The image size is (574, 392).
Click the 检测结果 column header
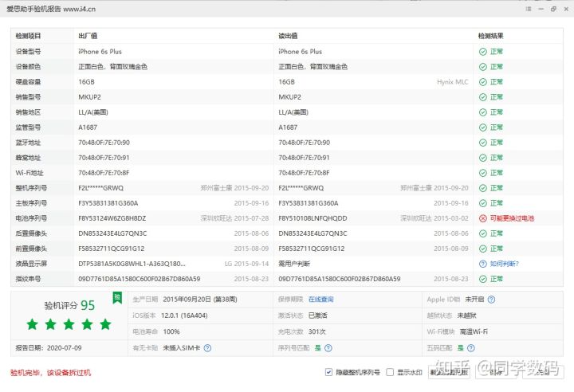tap(490, 36)
